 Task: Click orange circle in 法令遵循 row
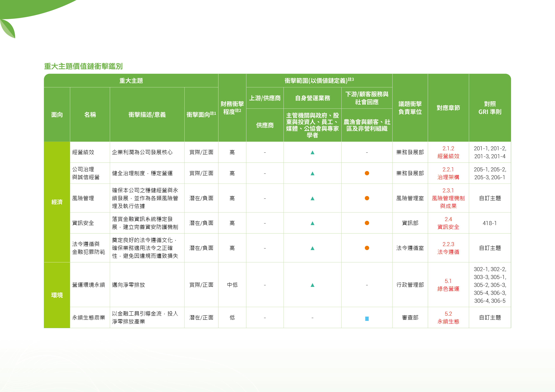[x=367, y=248]
